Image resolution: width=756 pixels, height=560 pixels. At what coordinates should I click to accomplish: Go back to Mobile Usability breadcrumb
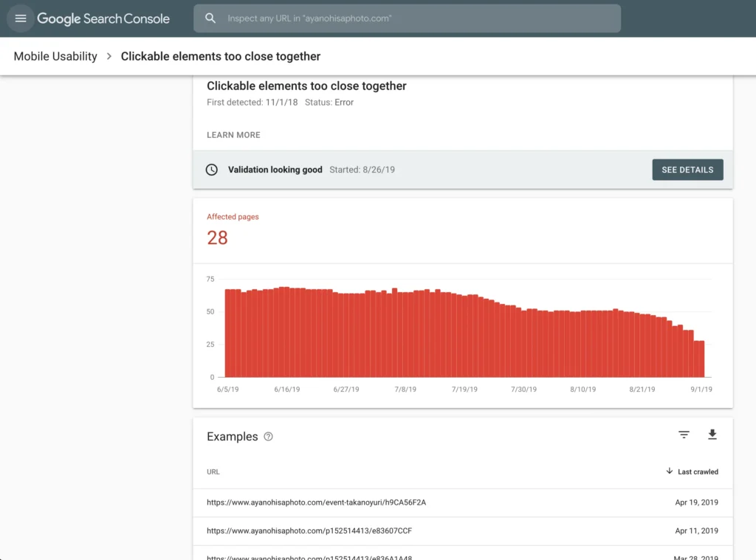pyautogui.click(x=55, y=56)
